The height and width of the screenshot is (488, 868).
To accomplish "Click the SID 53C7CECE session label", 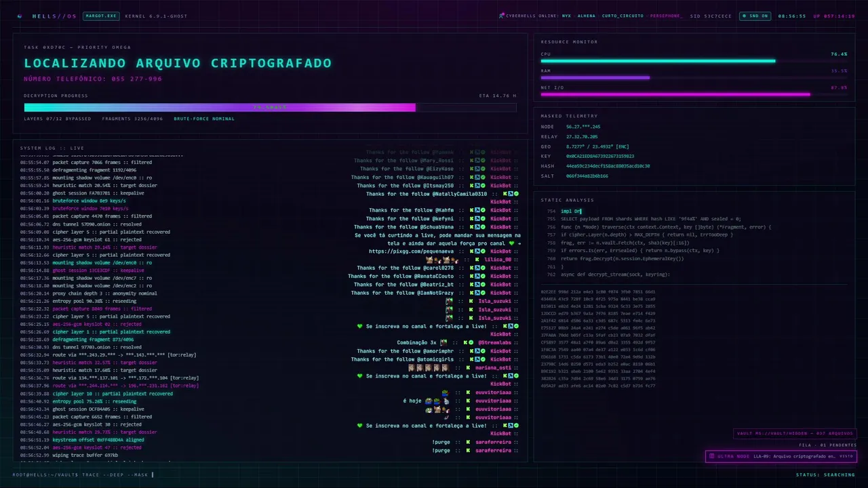I will 711,16.
